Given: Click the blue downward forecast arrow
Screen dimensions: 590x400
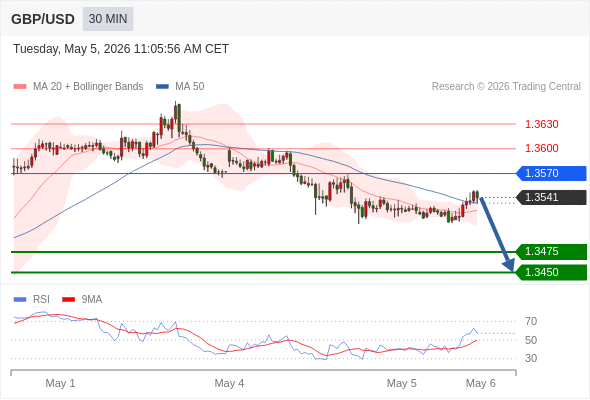Looking at the screenshot, I should (x=497, y=233).
